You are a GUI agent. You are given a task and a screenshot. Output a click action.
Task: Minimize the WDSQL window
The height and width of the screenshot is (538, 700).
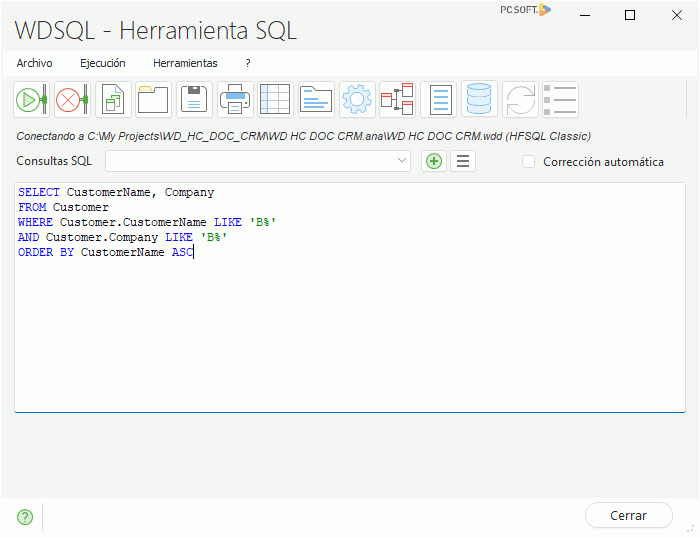585,15
